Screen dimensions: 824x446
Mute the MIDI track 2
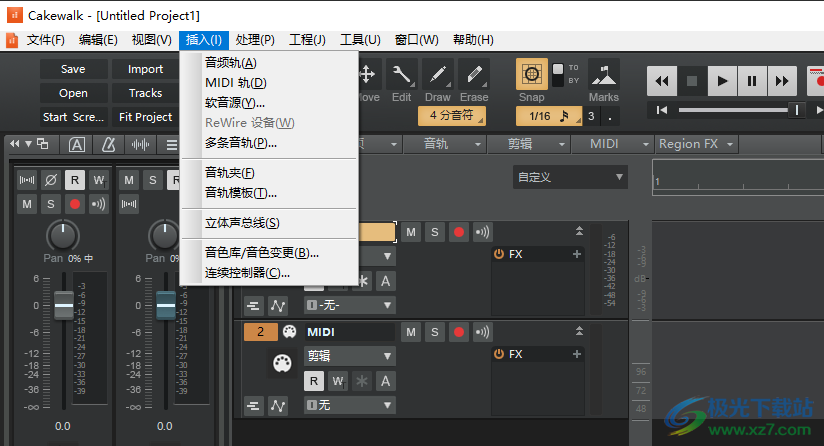(x=411, y=332)
